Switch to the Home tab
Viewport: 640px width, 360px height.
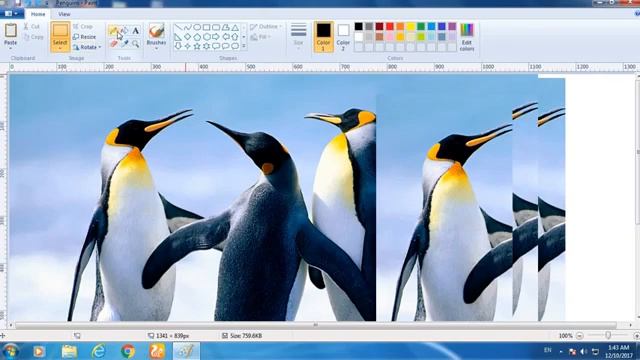(x=38, y=14)
